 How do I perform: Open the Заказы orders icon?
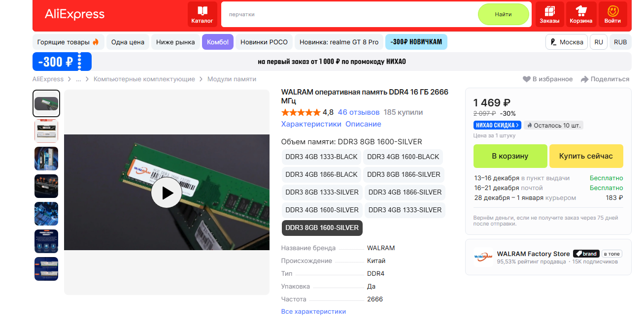(549, 14)
